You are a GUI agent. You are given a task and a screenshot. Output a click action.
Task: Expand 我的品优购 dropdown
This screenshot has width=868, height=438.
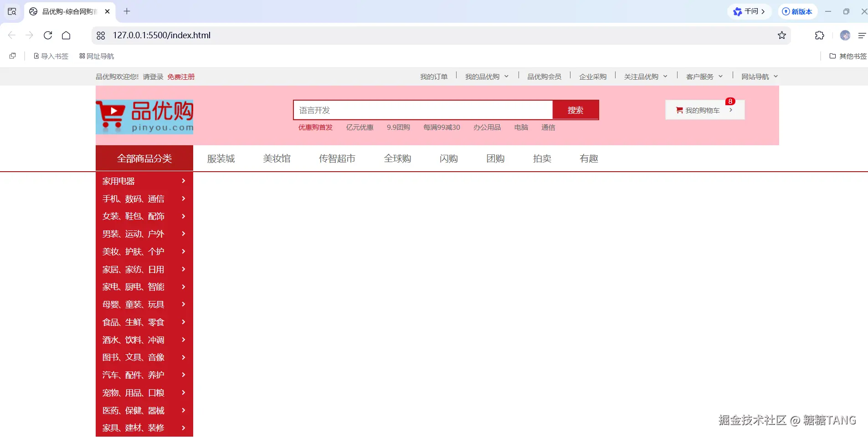pyautogui.click(x=487, y=77)
